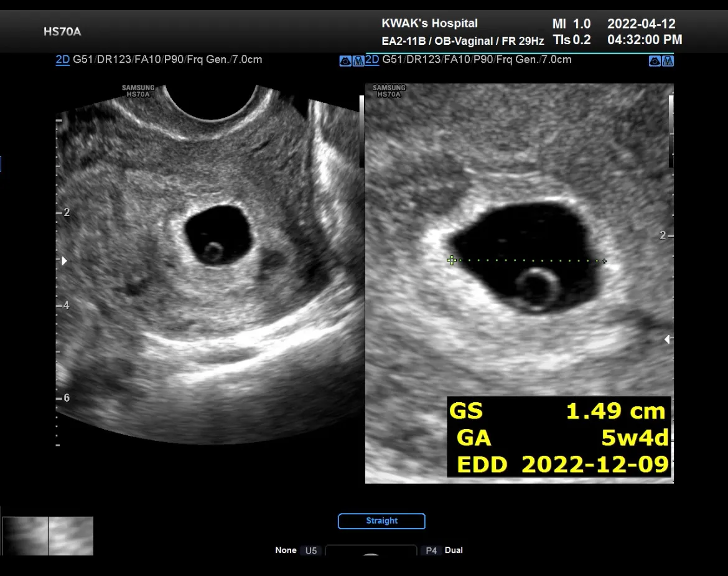Click the Straight button
The width and height of the screenshot is (728, 576).
[x=381, y=521]
